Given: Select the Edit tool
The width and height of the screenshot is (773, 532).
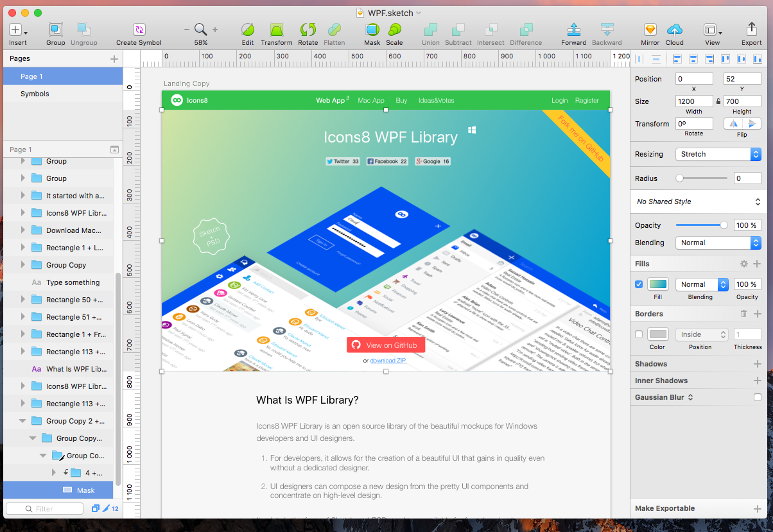Looking at the screenshot, I should click(x=247, y=30).
